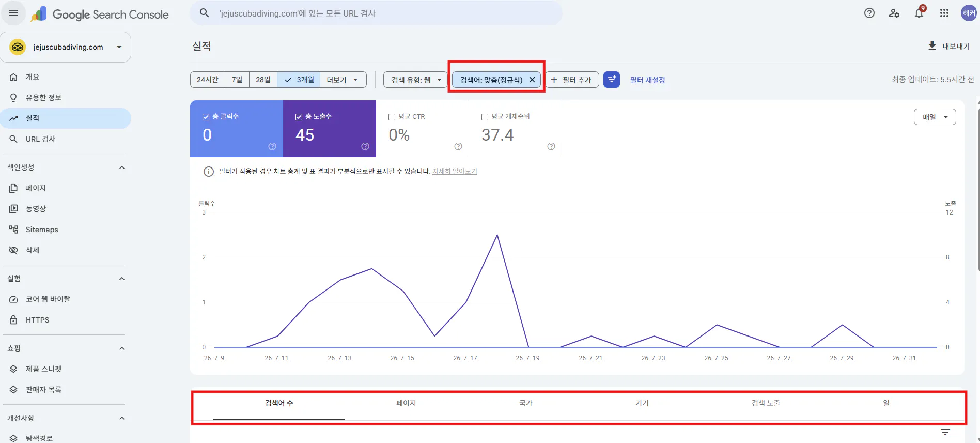The height and width of the screenshot is (443, 980).
Task: Enable the 평균 CTR checkbox
Action: (392, 117)
